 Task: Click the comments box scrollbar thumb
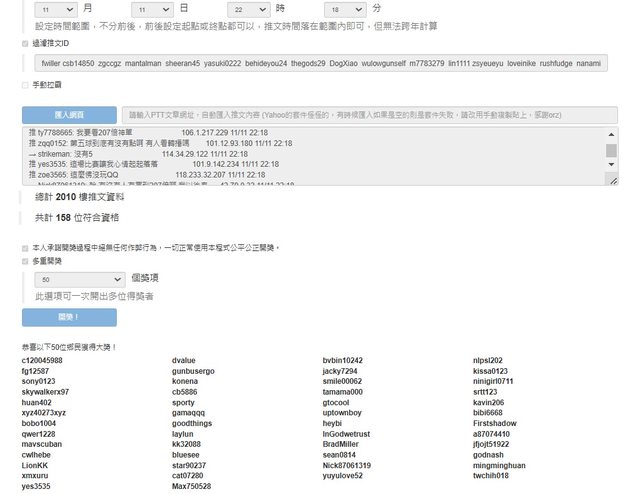[x=611, y=150]
